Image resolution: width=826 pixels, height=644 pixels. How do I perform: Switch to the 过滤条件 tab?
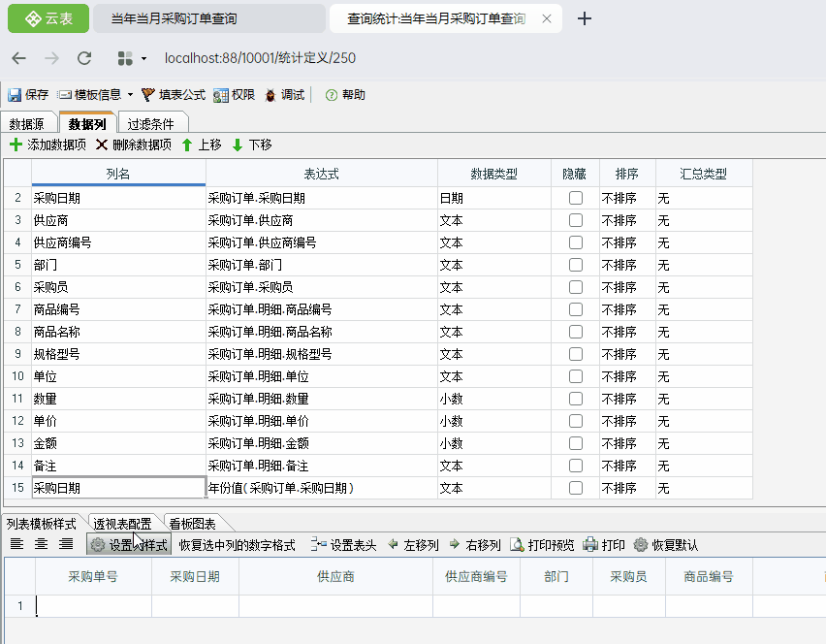coord(150,124)
